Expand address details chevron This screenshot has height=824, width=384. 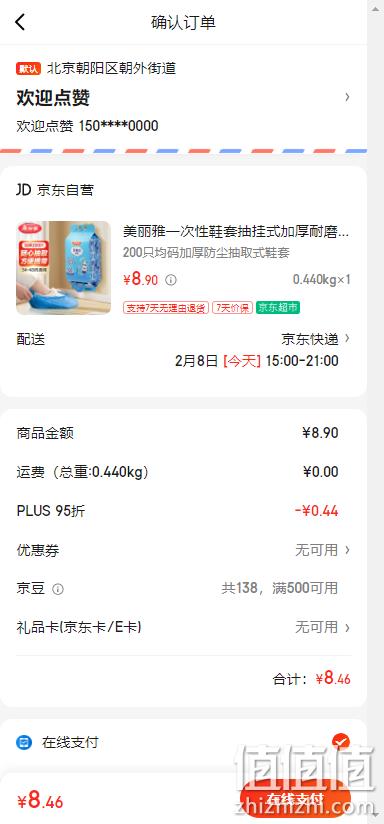click(347, 97)
